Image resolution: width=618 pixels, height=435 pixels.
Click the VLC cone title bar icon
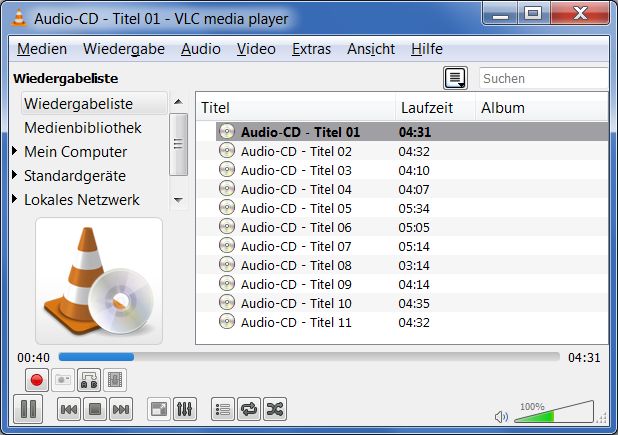point(19,18)
